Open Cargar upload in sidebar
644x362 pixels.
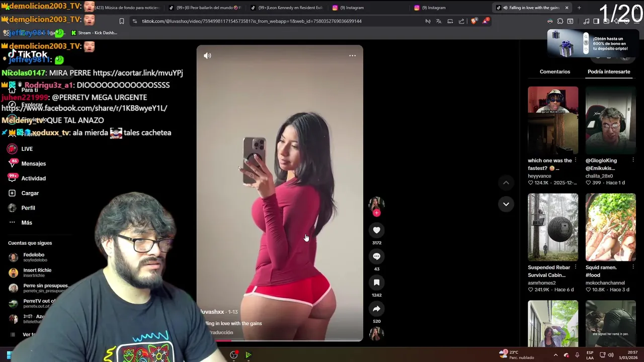click(x=24, y=193)
